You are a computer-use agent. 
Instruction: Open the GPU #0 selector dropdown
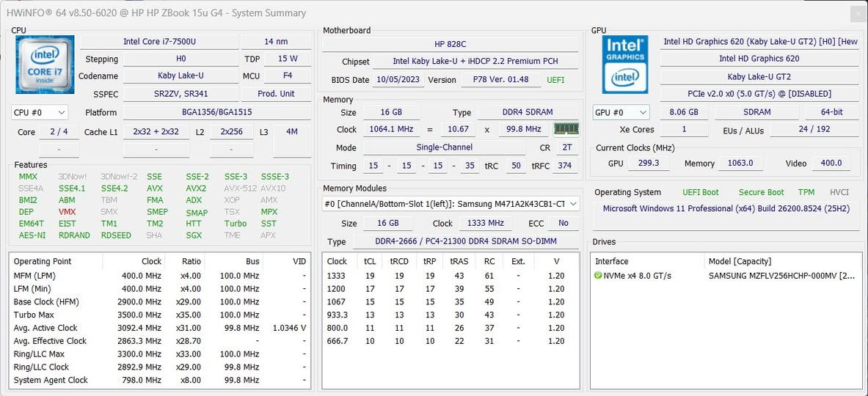pyautogui.click(x=621, y=111)
